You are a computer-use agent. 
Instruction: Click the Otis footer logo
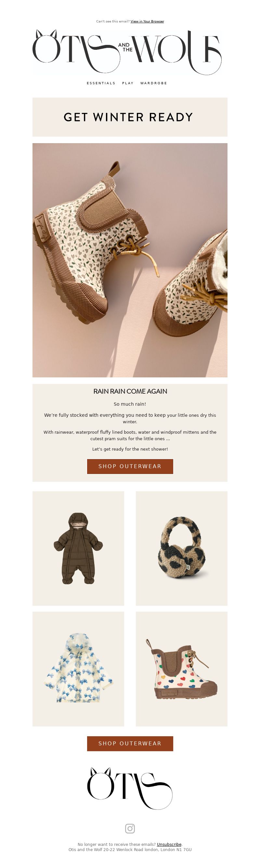coord(130,789)
